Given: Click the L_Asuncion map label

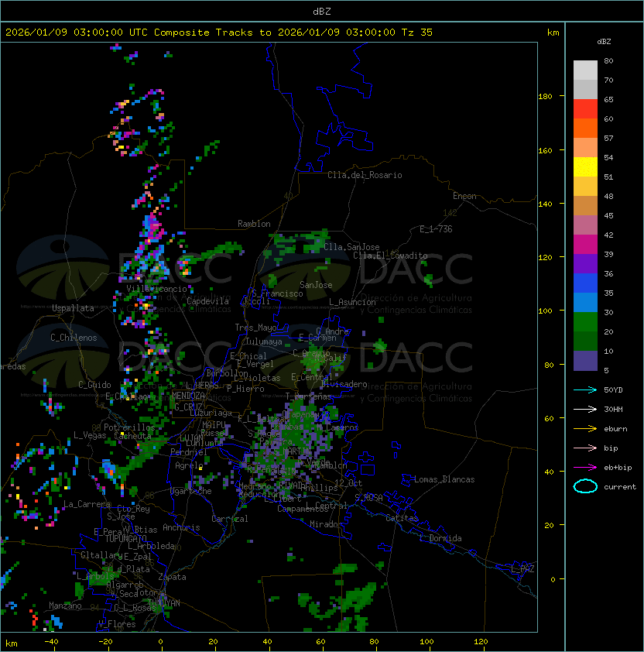Looking at the screenshot, I should click(x=352, y=302).
